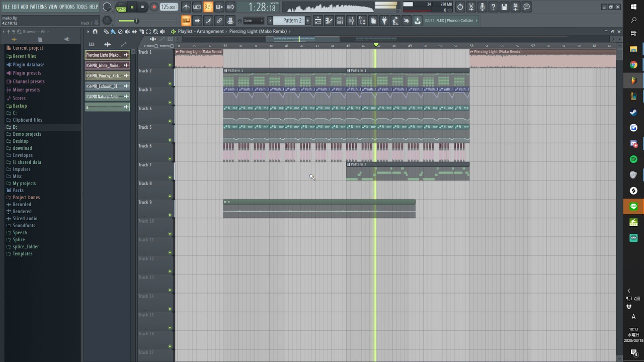
Task: Enable the Z-CROSS checkbox
Action: pos(156,46)
